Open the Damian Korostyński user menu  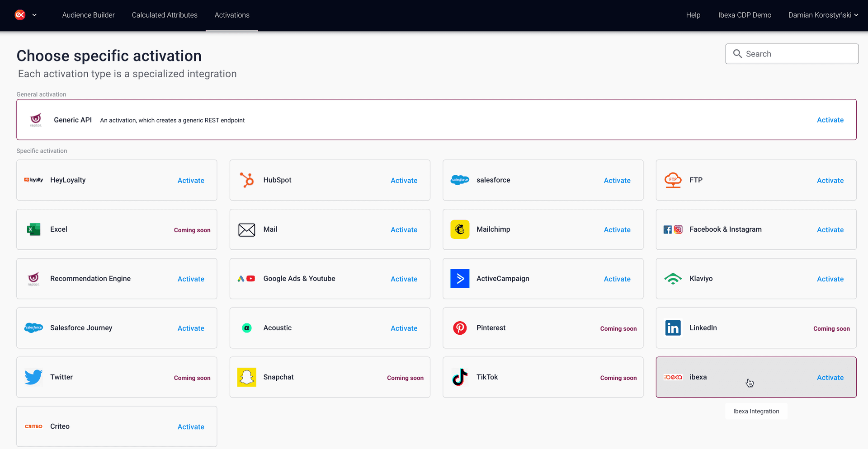[x=823, y=15]
